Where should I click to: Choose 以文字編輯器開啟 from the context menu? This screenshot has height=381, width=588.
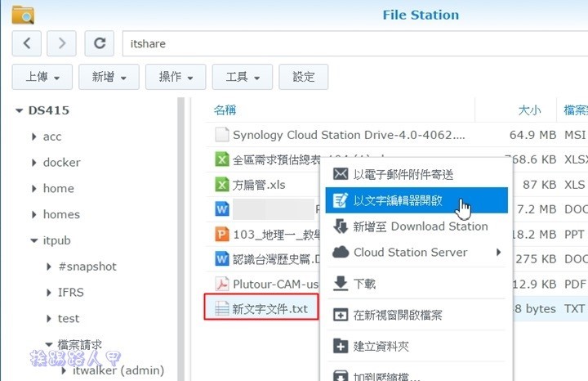[x=398, y=200]
